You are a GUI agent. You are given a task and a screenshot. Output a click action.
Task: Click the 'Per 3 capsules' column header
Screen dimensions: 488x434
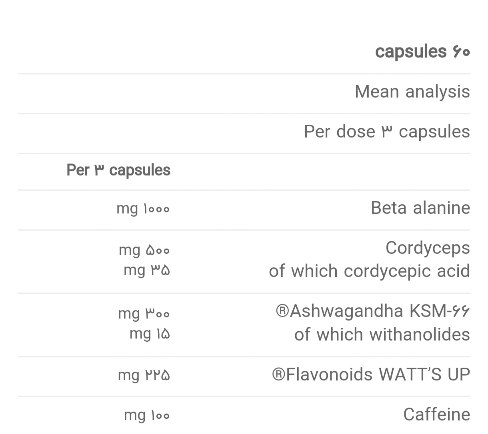tap(118, 170)
